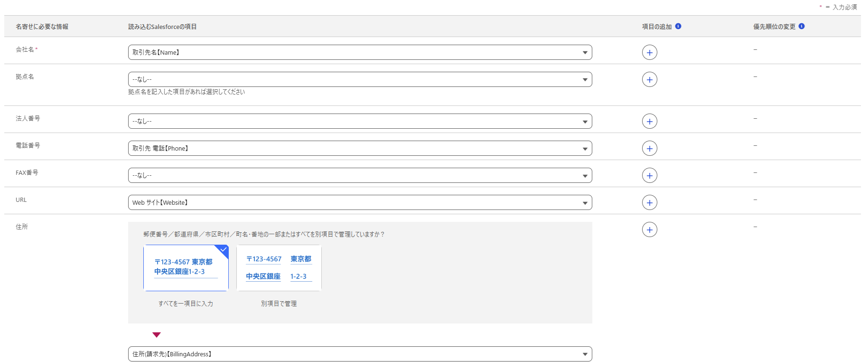The width and height of the screenshot is (868, 362).
Task: Add an item to the 電話番号 row
Action: (x=649, y=148)
